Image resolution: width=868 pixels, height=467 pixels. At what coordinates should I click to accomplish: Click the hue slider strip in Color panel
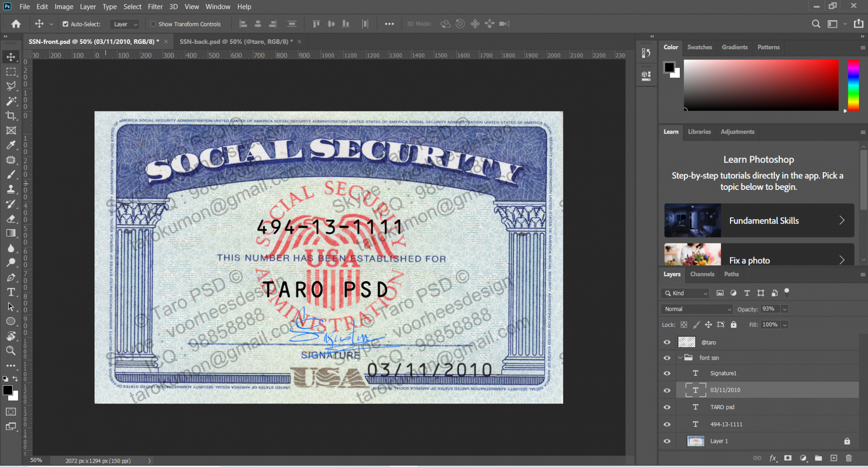tap(853, 85)
